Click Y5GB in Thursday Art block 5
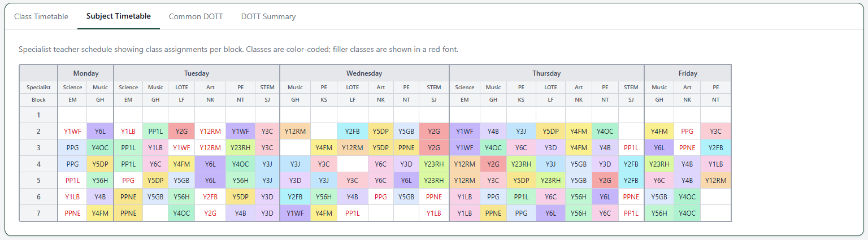Screen dimensions: 868x240 click(x=579, y=181)
